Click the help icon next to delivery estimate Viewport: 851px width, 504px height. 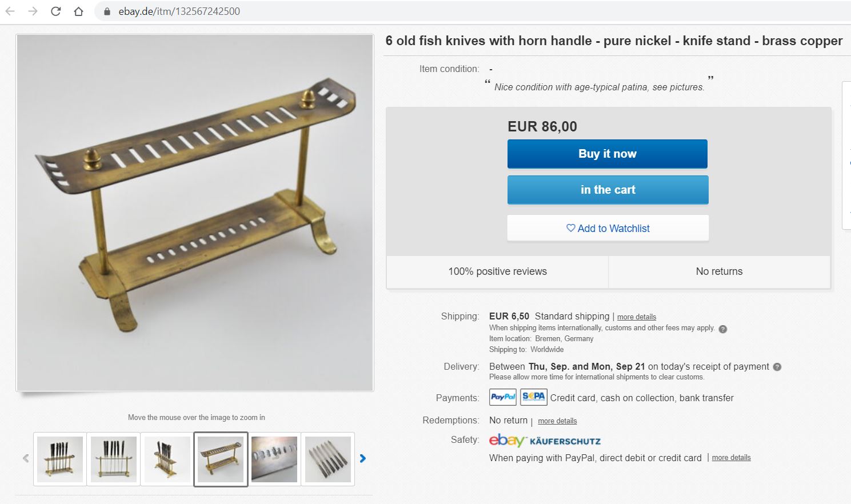pos(777,367)
